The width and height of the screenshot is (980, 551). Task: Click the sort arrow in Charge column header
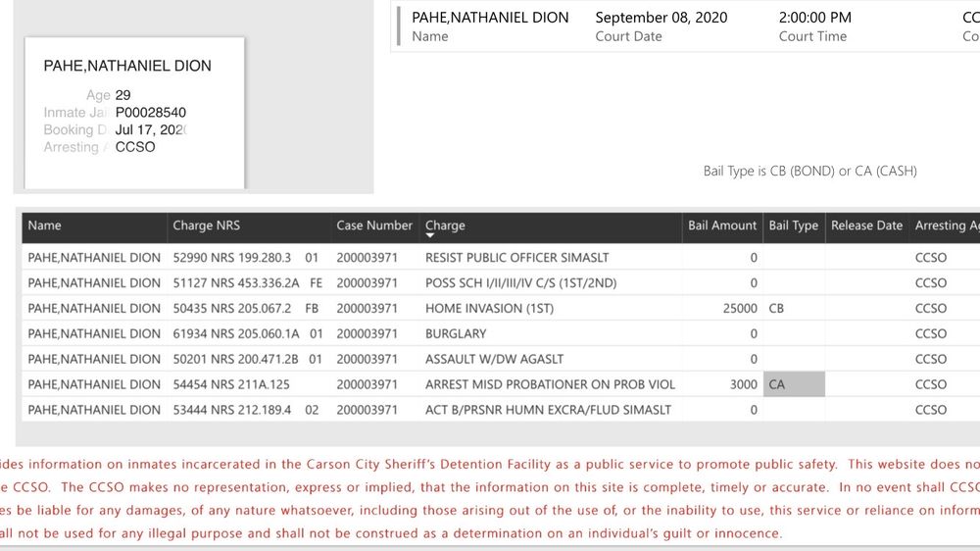[430, 236]
